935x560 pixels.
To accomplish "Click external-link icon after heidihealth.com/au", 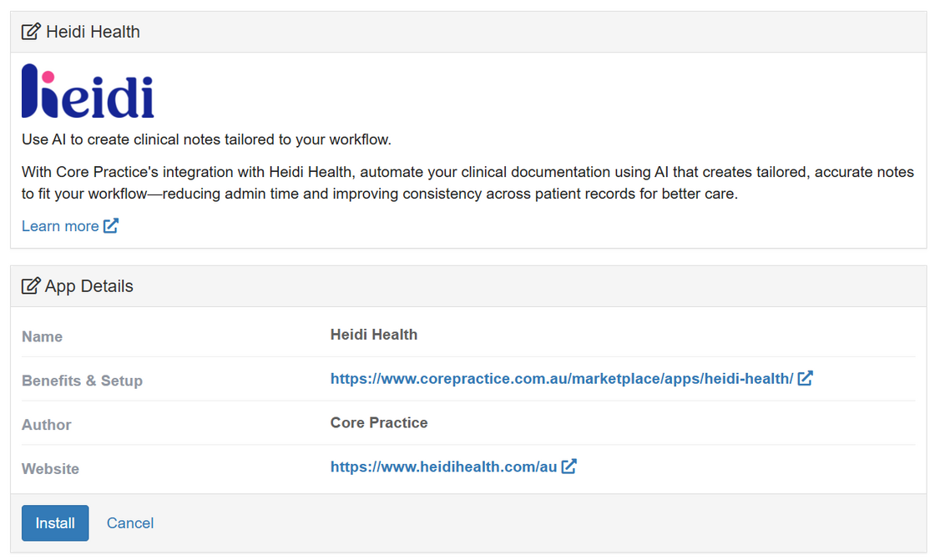I will click(569, 467).
